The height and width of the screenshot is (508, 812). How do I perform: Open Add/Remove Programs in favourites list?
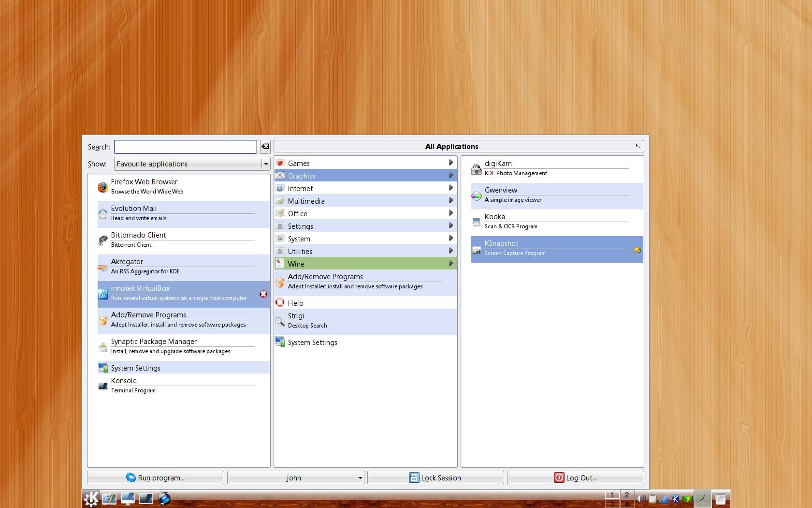click(184, 321)
